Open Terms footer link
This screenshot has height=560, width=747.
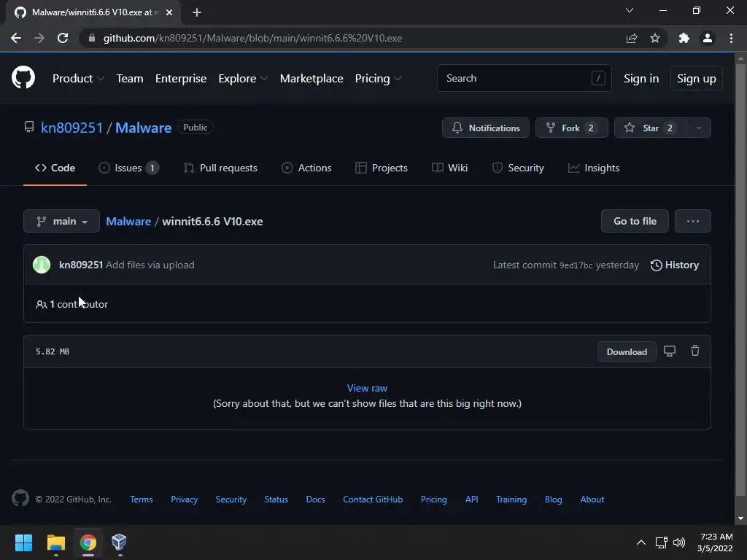142,499
